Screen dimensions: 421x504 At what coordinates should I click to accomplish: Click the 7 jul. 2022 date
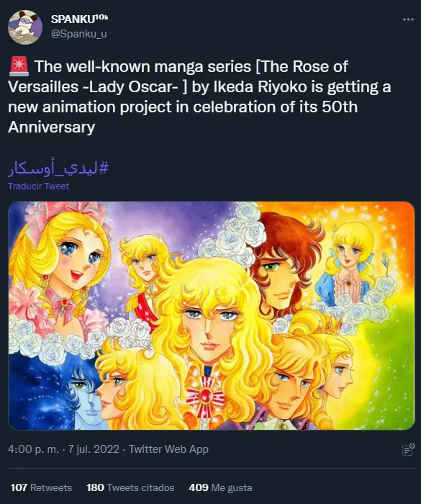click(94, 449)
